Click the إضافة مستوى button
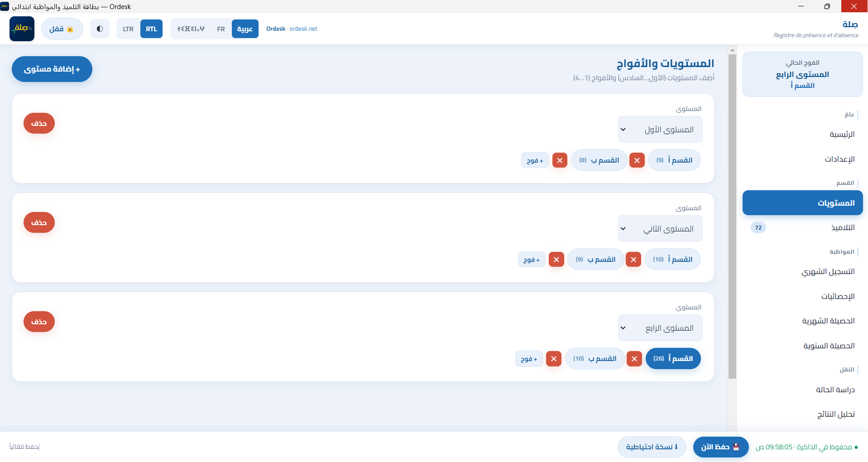 pyautogui.click(x=52, y=69)
